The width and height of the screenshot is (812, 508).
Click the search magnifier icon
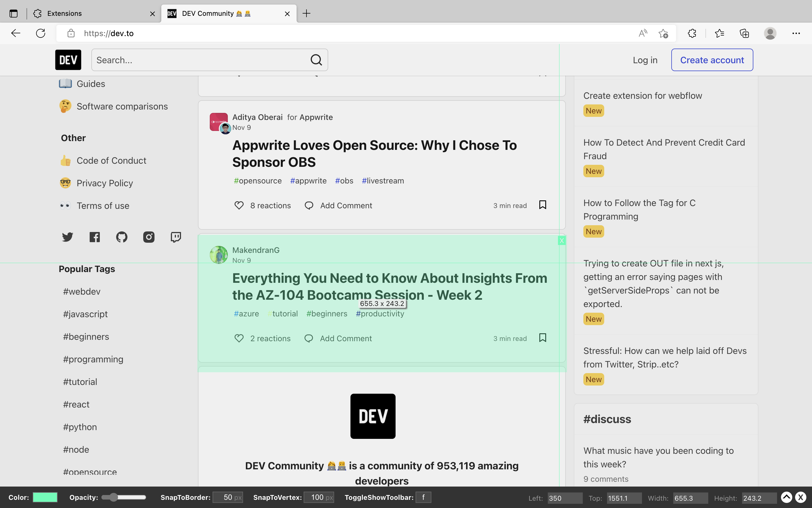[316, 60]
